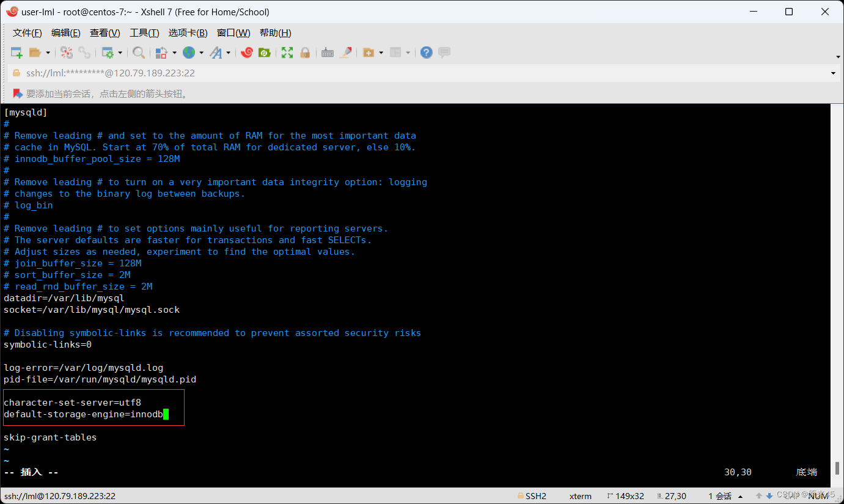Click the 'socket=/var/lib/mysql/mysql.sock' line

click(92, 310)
